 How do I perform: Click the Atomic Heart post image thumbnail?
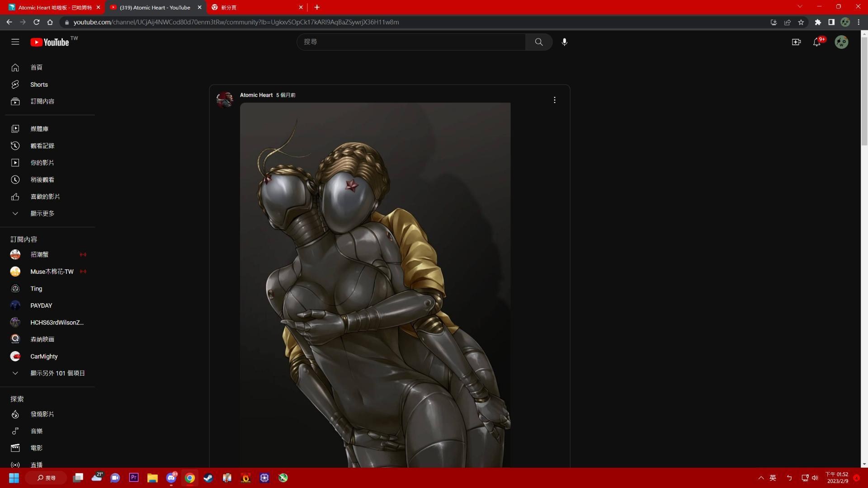[x=377, y=286]
